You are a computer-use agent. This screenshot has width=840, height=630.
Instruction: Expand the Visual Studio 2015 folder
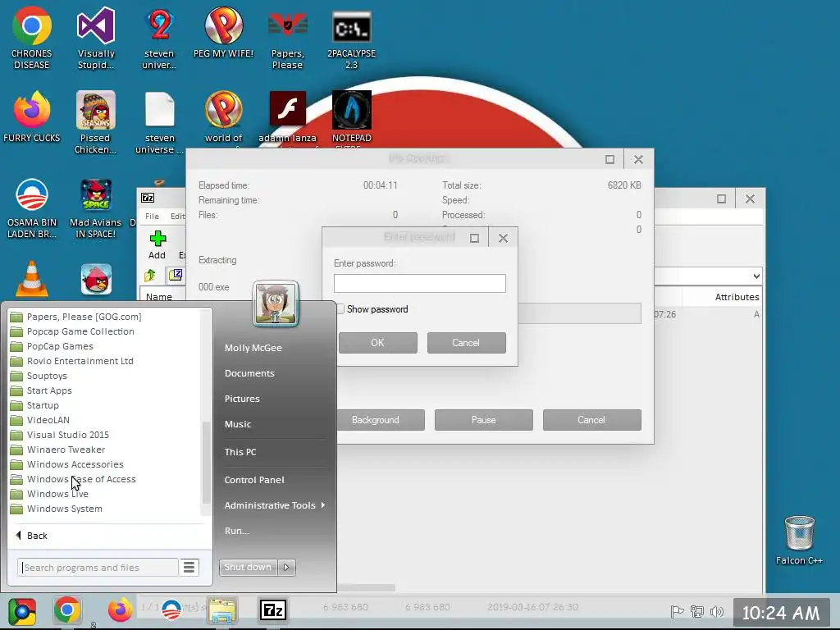(x=60, y=435)
